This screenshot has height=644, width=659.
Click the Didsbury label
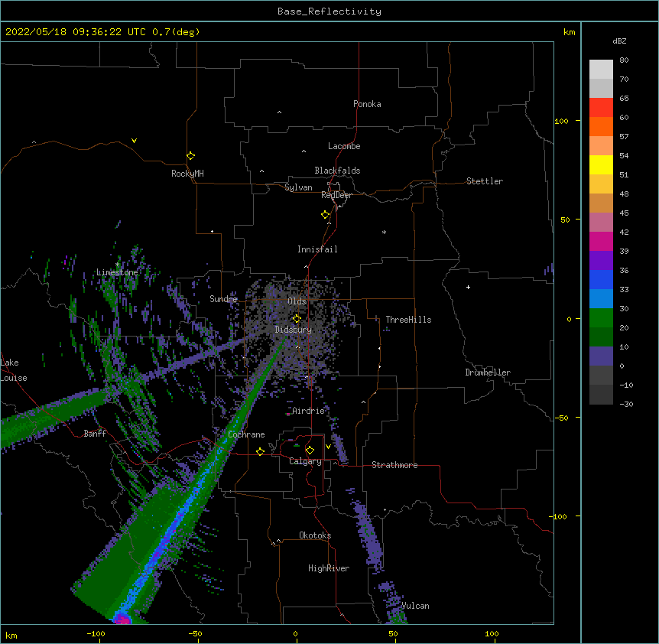(x=294, y=330)
